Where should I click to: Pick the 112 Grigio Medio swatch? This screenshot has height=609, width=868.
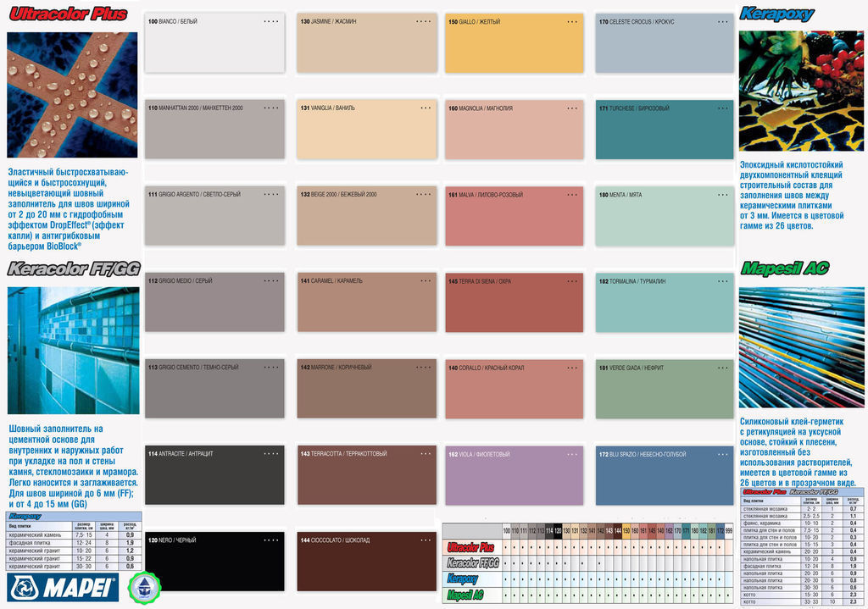[x=214, y=302]
